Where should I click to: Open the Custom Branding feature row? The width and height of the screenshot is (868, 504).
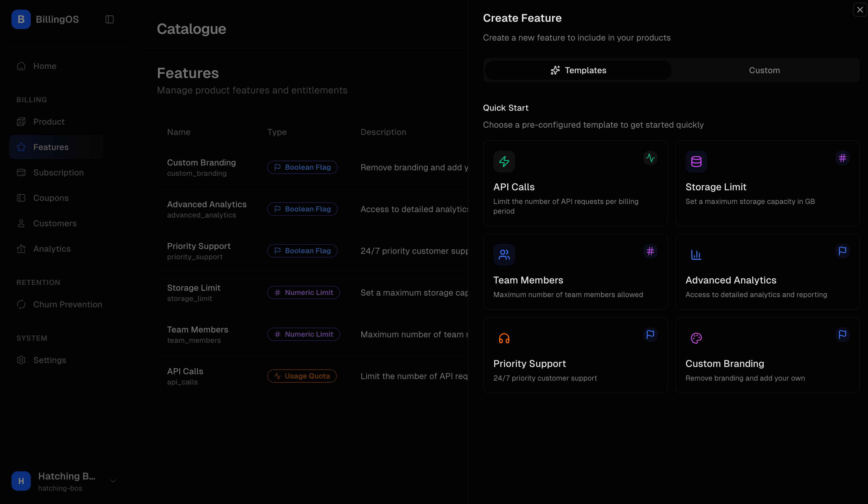click(x=201, y=167)
